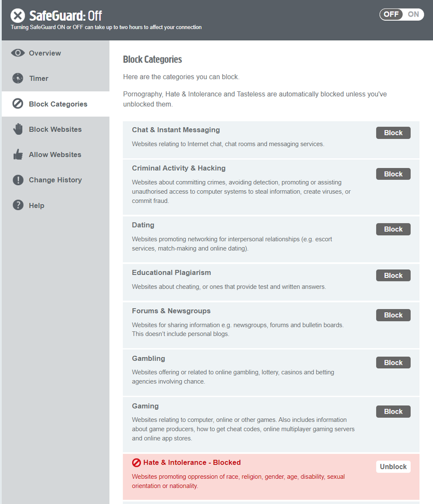Click the Allow Websites thumbs-up icon
The height and width of the screenshot is (504, 433).
coord(18,154)
